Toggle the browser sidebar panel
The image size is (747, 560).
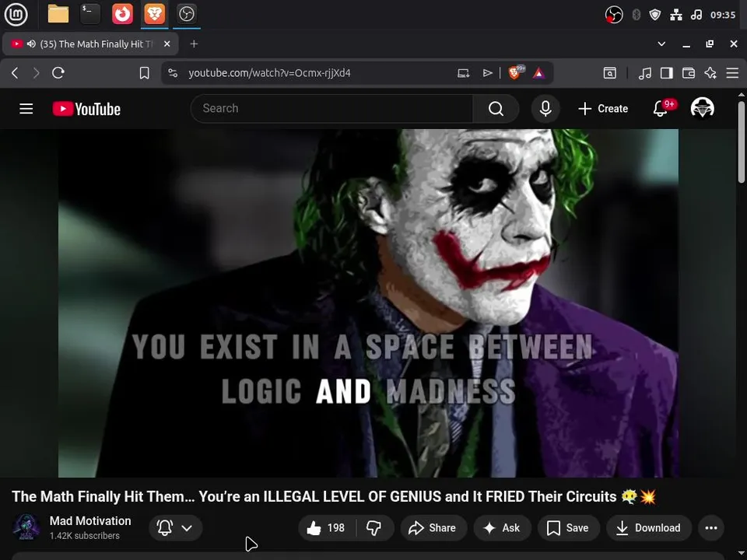click(667, 73)
